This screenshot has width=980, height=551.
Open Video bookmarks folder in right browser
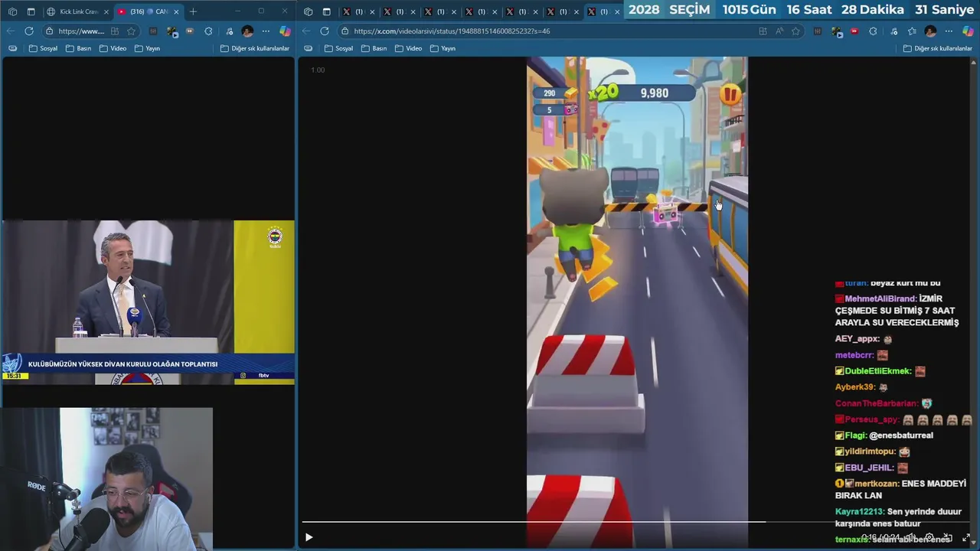point(408,48)
